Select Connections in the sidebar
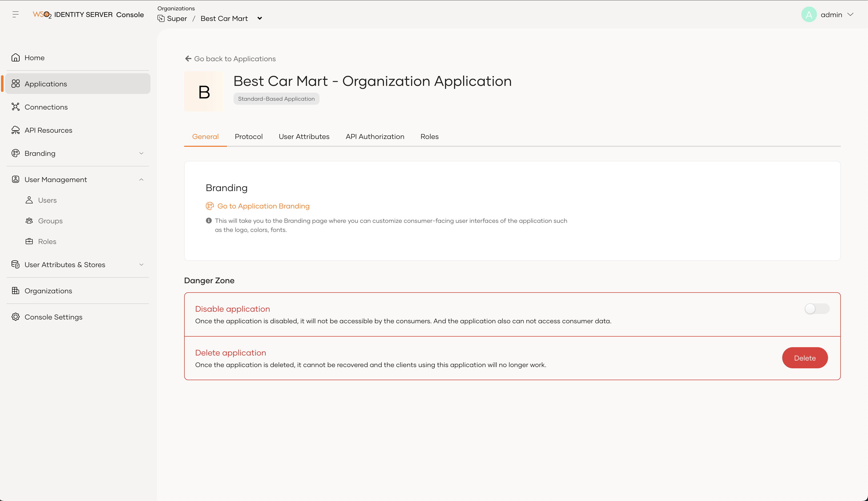 [78, 107]
